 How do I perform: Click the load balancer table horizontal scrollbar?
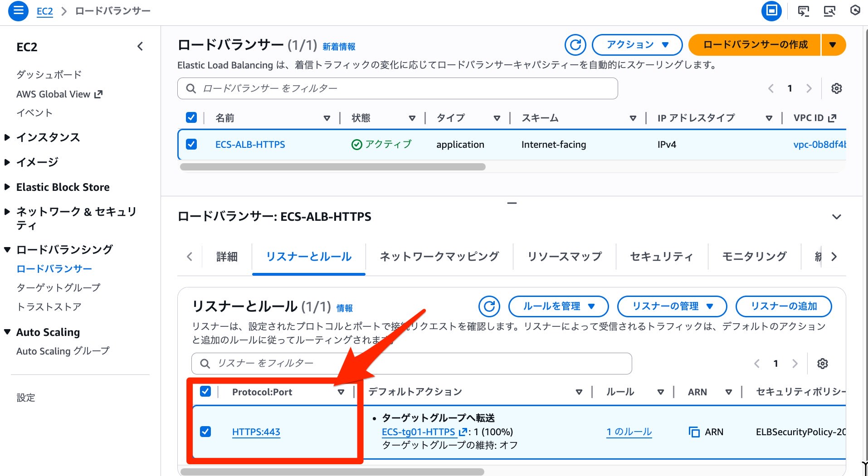(x=333, y=167)
